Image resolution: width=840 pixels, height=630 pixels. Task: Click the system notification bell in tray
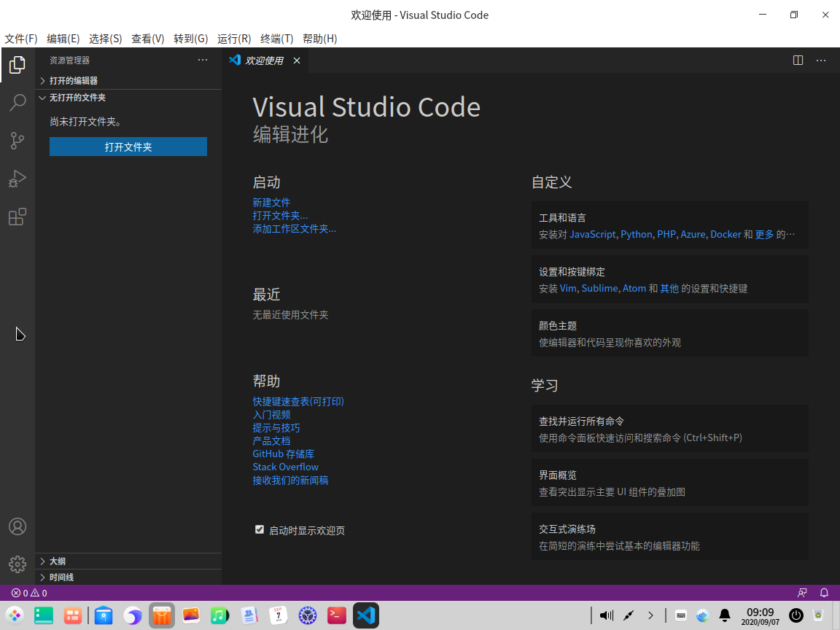tap(724, 615)
